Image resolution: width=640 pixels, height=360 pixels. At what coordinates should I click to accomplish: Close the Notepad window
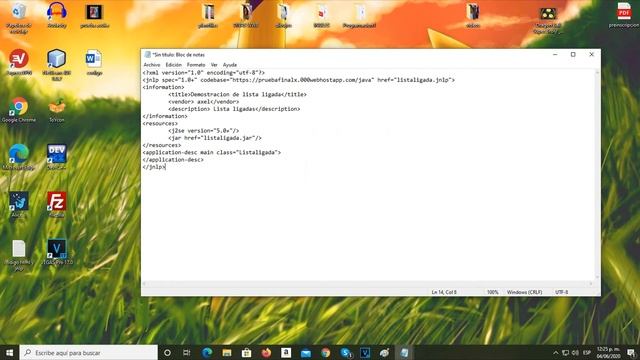pos(591,54)
